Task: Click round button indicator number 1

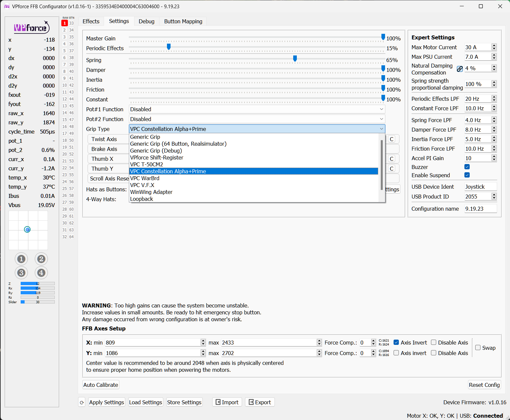Action: 21,259
